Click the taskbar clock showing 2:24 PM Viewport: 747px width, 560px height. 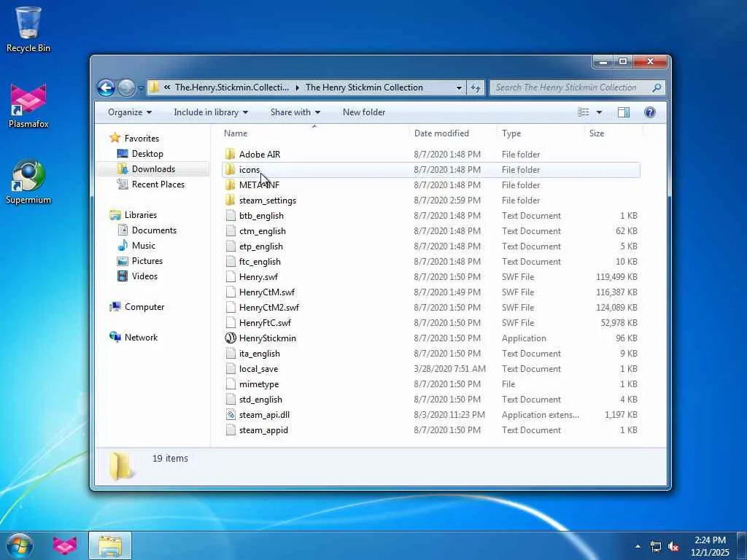710,546
